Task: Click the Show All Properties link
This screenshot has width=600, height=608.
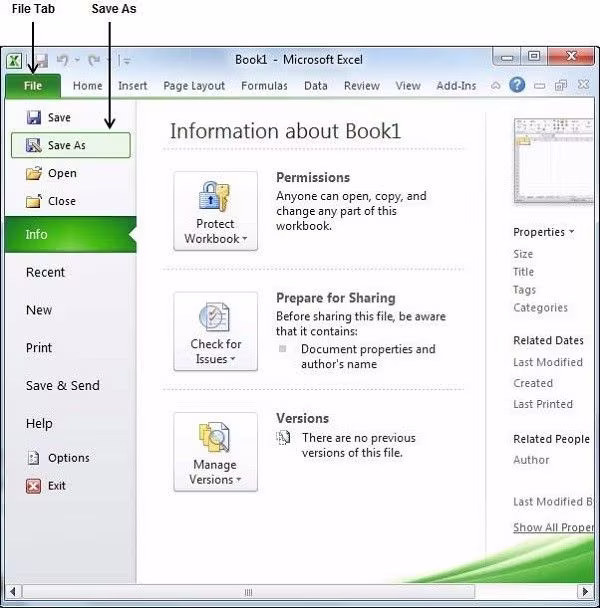Action: tap(553, 527)
